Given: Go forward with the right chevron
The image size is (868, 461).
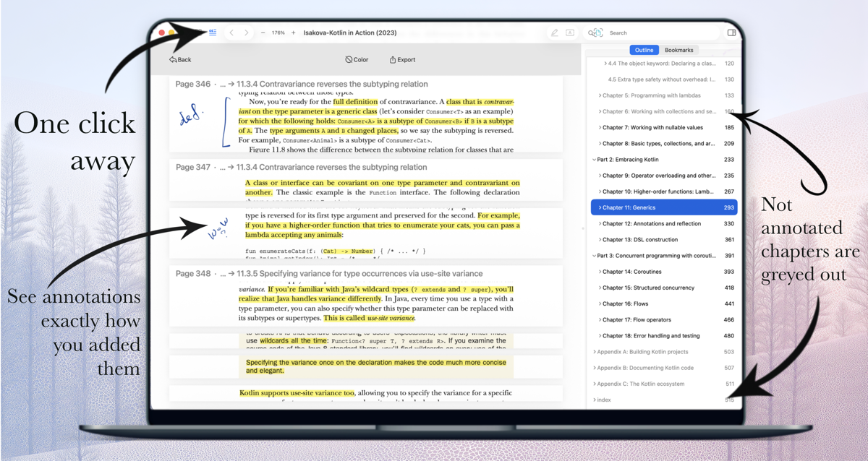Looking at the screenshot, I should 246,33.
